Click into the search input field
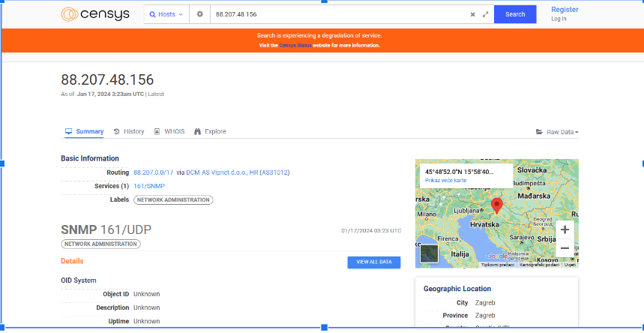644x333 pixels. tap(337, 14)
